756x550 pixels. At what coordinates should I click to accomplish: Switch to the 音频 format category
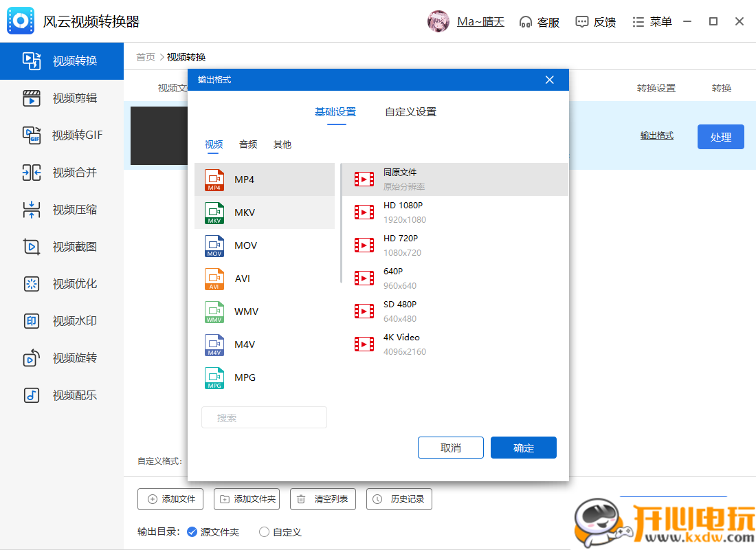point(247,144)
